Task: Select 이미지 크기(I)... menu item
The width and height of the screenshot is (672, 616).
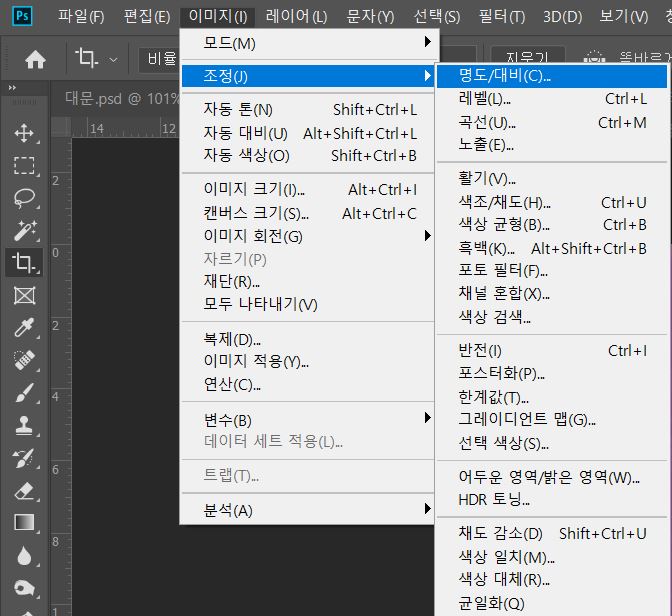Action: coord(309,189)
